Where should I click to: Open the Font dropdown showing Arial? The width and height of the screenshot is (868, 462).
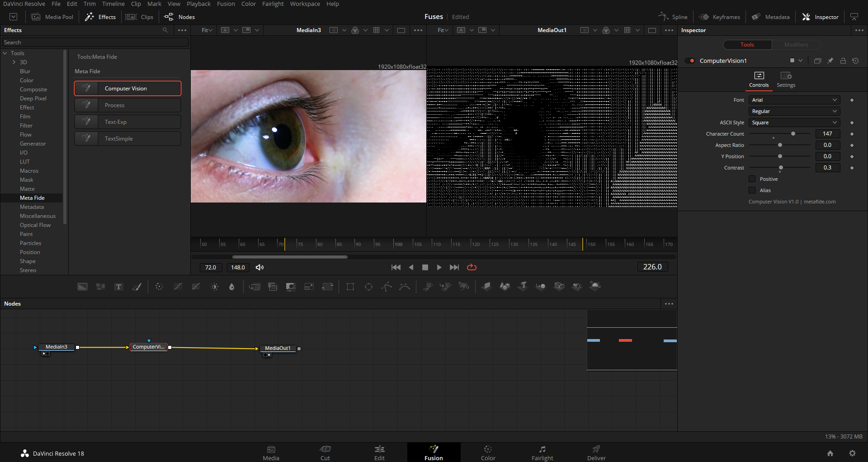[794, 100]
